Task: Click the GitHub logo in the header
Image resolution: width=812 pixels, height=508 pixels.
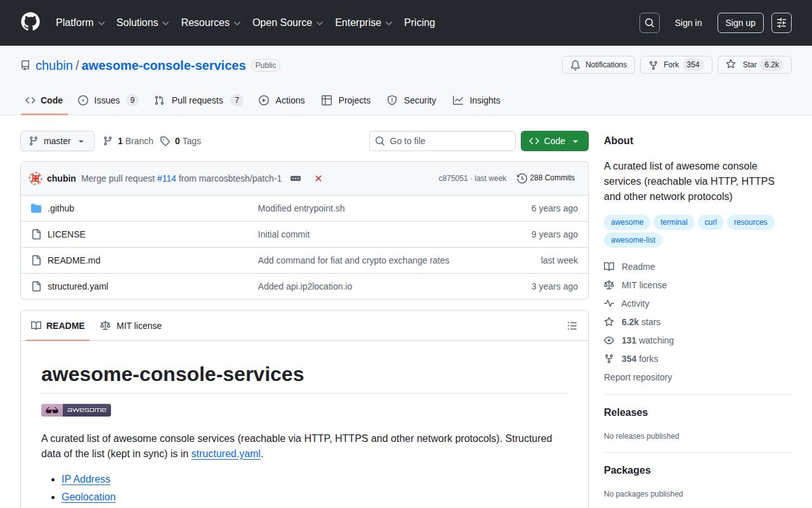Action: pos(30,22)
